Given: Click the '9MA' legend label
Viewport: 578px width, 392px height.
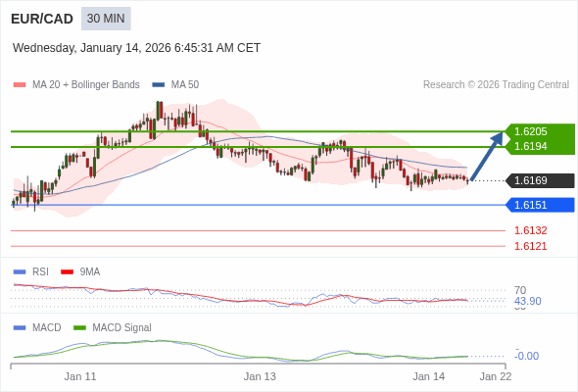Looking at the screenshot, I should 90,272.
